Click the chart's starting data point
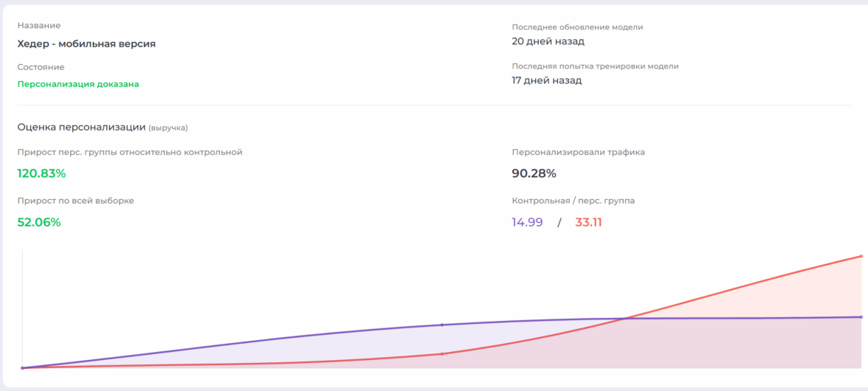 tap(22, 367)
